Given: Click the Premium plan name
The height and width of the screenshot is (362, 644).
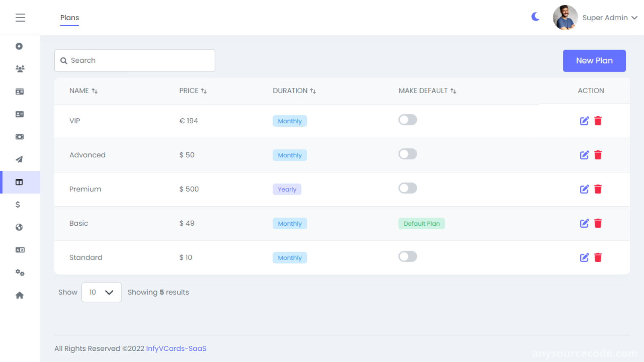Looking at the screenshot, I should click(x=85, y=189).
